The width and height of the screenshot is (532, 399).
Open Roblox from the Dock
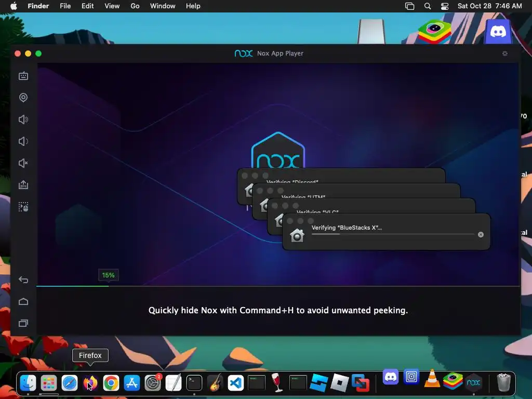pyautogui.click(x=340, y=383)
